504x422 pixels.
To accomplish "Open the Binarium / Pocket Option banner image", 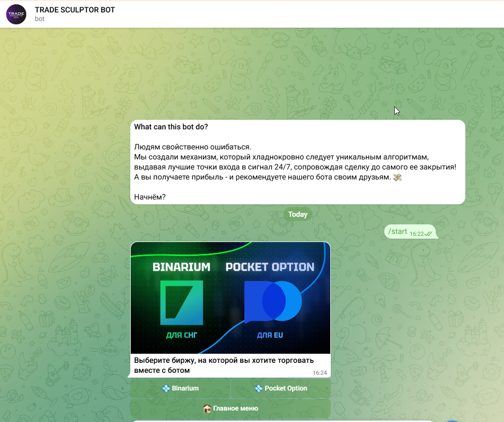I will (x=231, y=297).
